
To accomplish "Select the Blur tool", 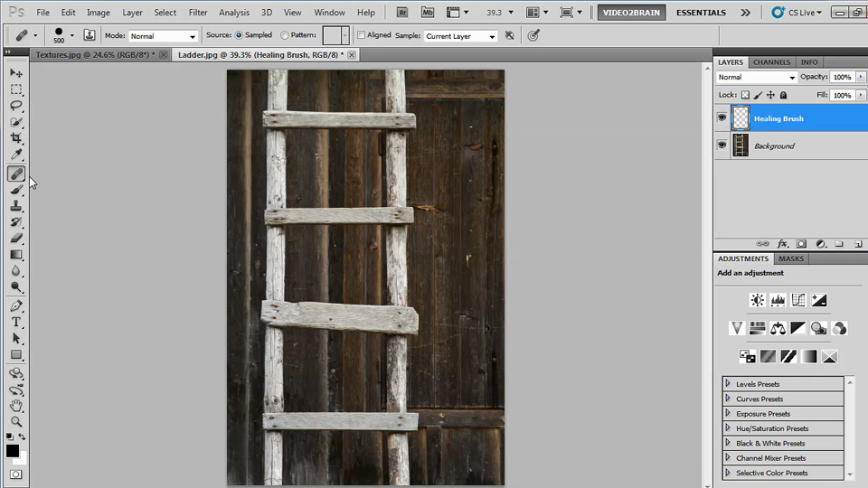I will coord(16,270).
